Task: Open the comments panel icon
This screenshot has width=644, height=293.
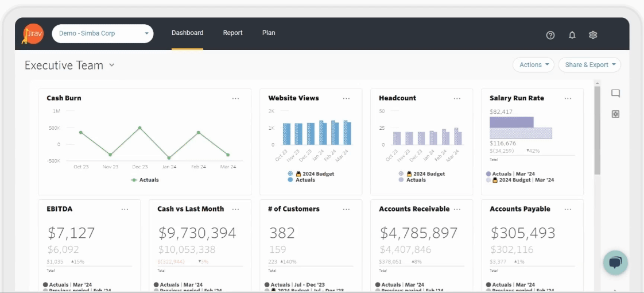Action: coord(615,94)
